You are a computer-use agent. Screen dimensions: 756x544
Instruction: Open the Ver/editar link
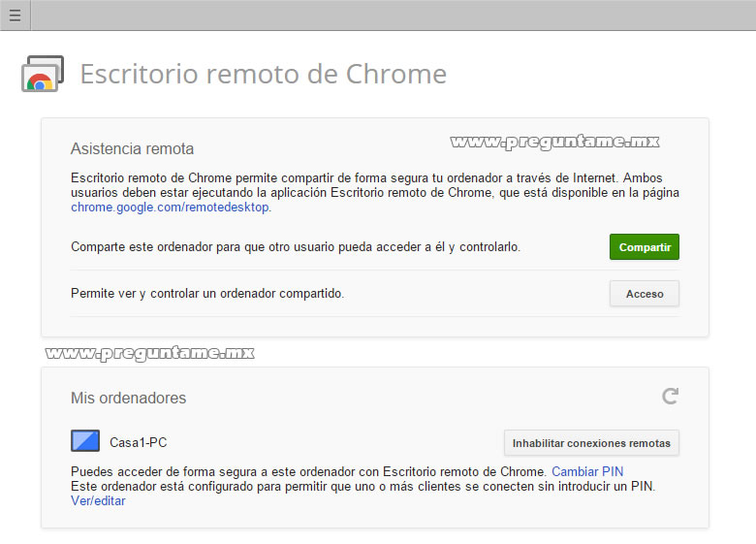tap(98, 500)
